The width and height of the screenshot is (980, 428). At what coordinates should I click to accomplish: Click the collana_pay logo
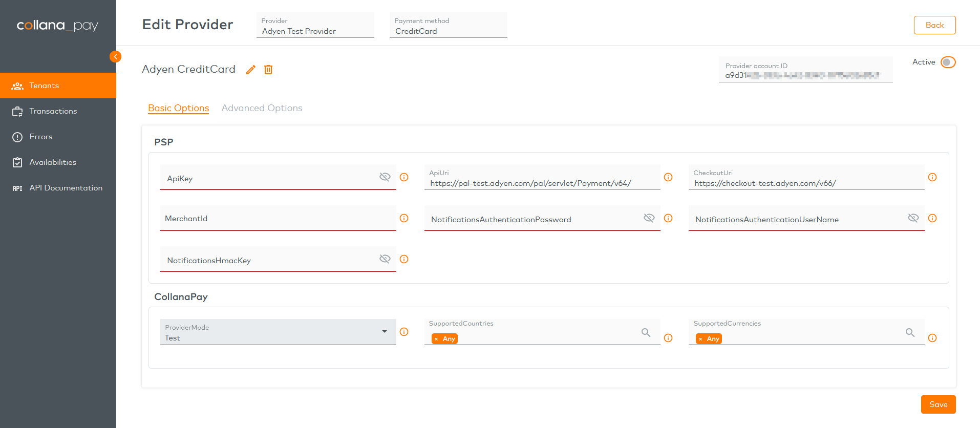(57, 25)
